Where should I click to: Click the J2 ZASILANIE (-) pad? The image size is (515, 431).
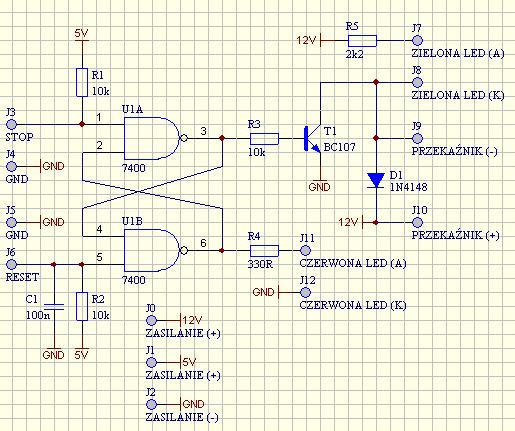pyautogui.click(x=151, y=404)
